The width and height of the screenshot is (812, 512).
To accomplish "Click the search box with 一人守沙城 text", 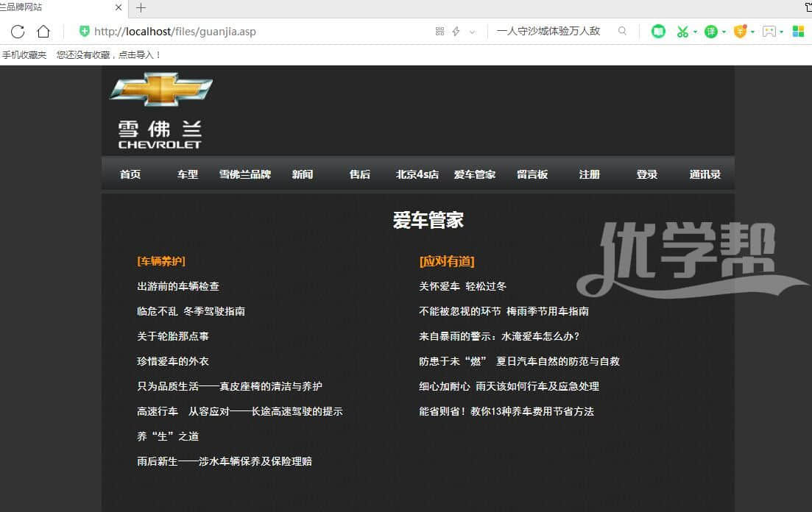I will [x=548, y=32].
